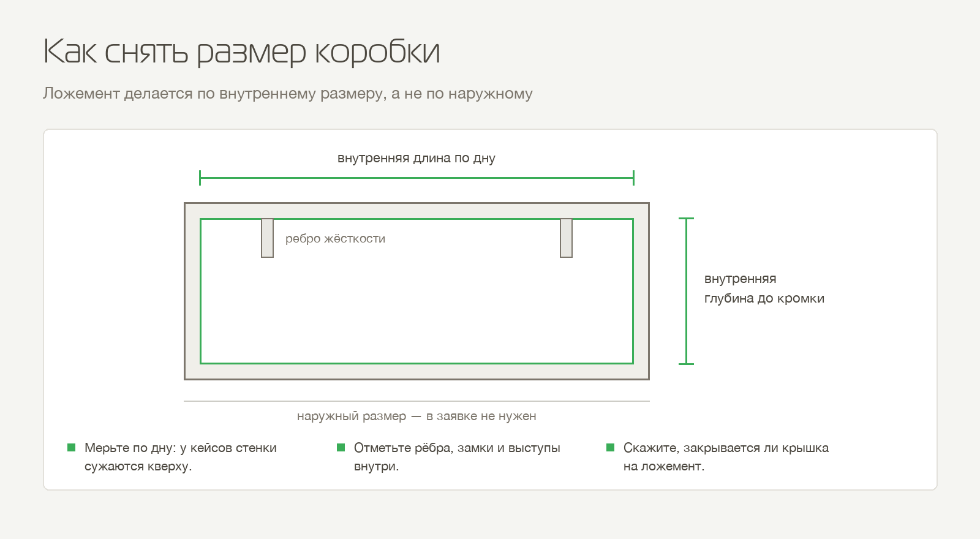The width and height of the screenshot is (980, 539).
Task: Click the label "внутренняя глубина до кромки"
Action: 764,288
